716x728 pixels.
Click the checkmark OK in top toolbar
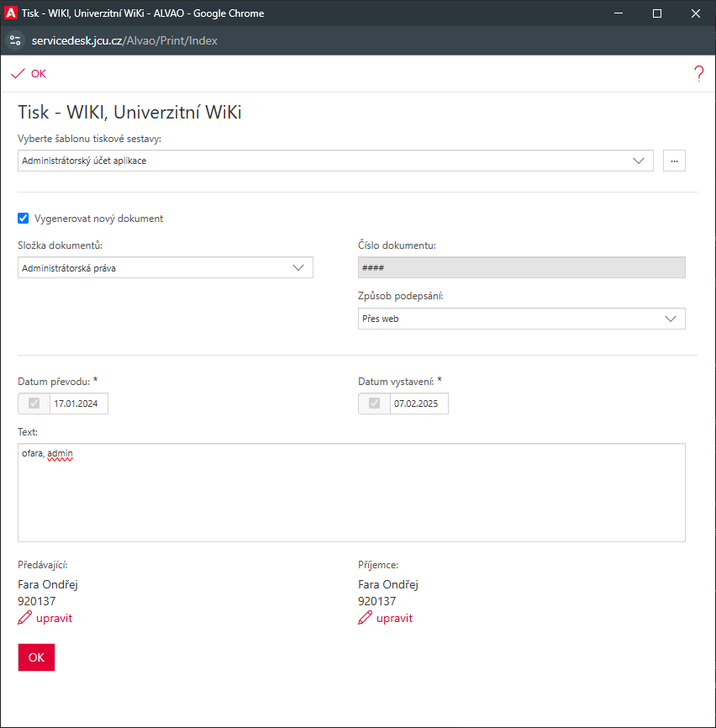pyautogui.click(x=29, y=74)
